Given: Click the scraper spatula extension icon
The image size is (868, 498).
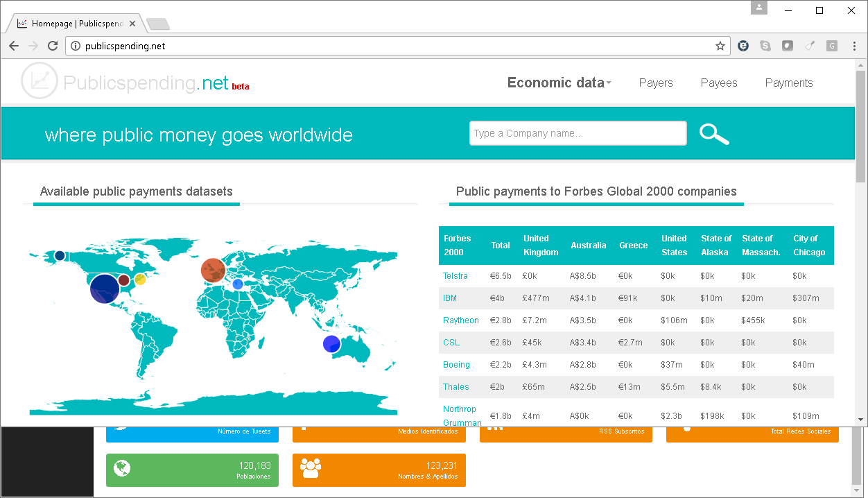Looking at the screenshot, I should 810,46.
